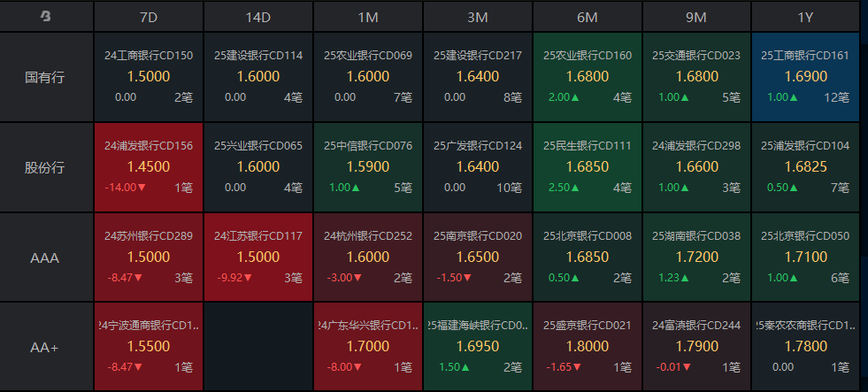Open the 福建海峡银行 CD cell at 1.6950
This screenshot has width=868, height=392.
[477, 347]
